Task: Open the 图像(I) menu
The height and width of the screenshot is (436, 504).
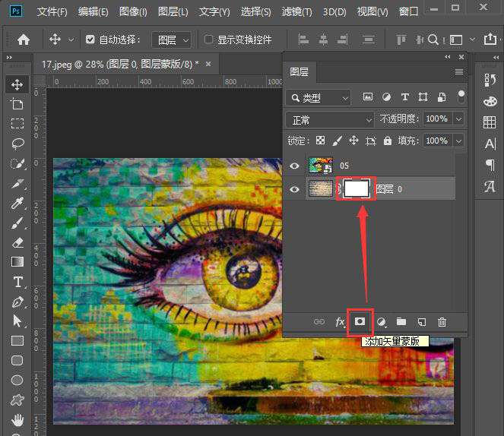Action: point(133,12)
